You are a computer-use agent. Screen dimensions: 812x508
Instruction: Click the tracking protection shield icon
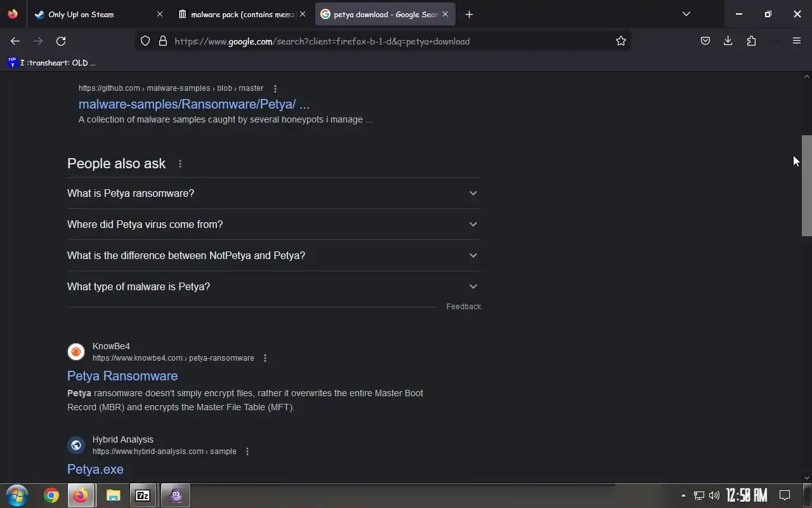145,41
